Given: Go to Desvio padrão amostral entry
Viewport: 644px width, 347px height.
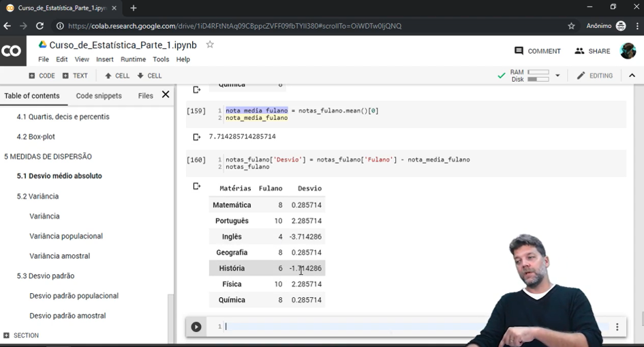Looking at the screenshot, I should 67,316.
